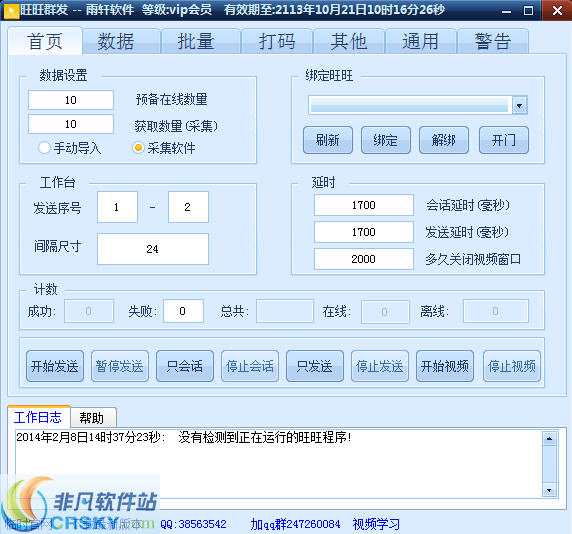Click the log scrollbar down arrow
The image size is (572, 534).
[549, 490]
